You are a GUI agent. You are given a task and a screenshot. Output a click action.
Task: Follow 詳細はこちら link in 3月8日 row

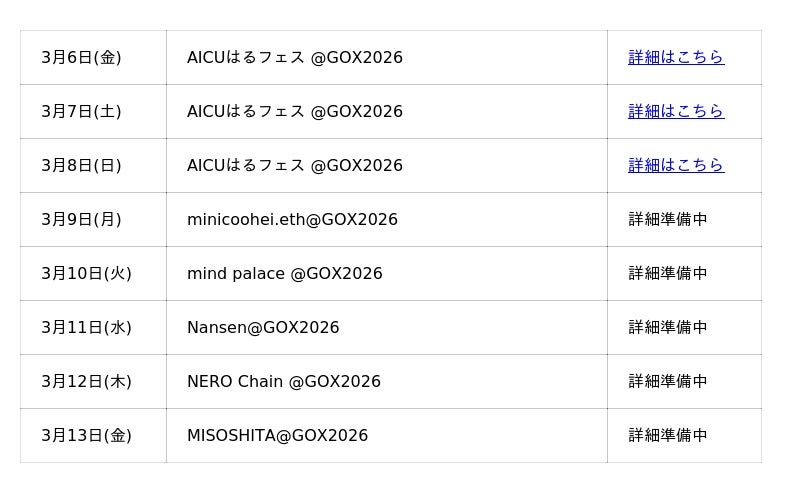point(676,166)
